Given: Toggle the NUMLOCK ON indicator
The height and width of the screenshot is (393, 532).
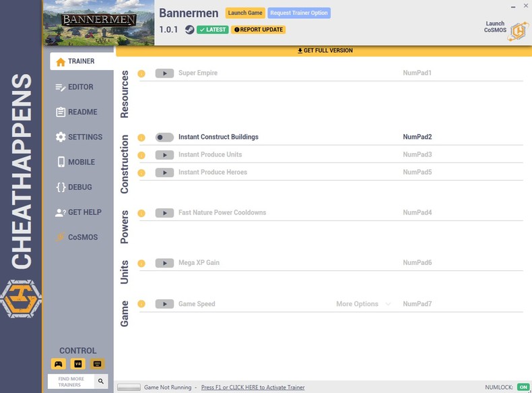Looking at the screenshot, I should [523, 388].
